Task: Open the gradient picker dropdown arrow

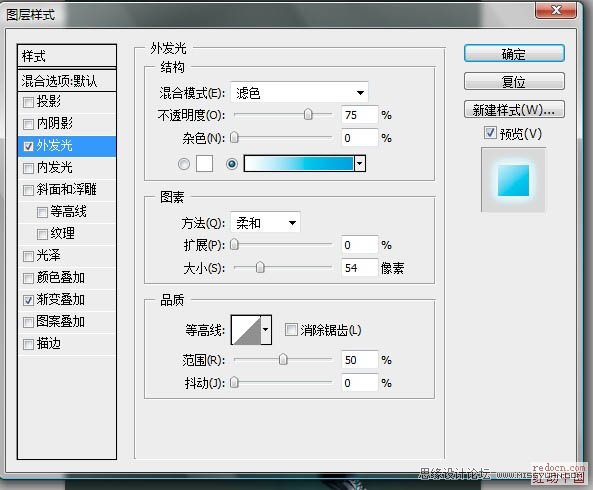Action: pos(360,163)
